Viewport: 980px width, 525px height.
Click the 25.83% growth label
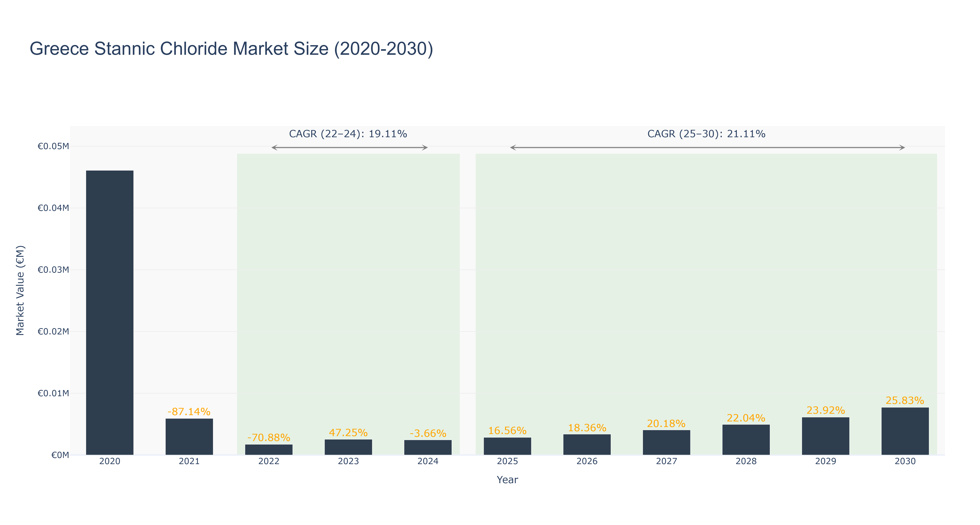click(905, 401)
